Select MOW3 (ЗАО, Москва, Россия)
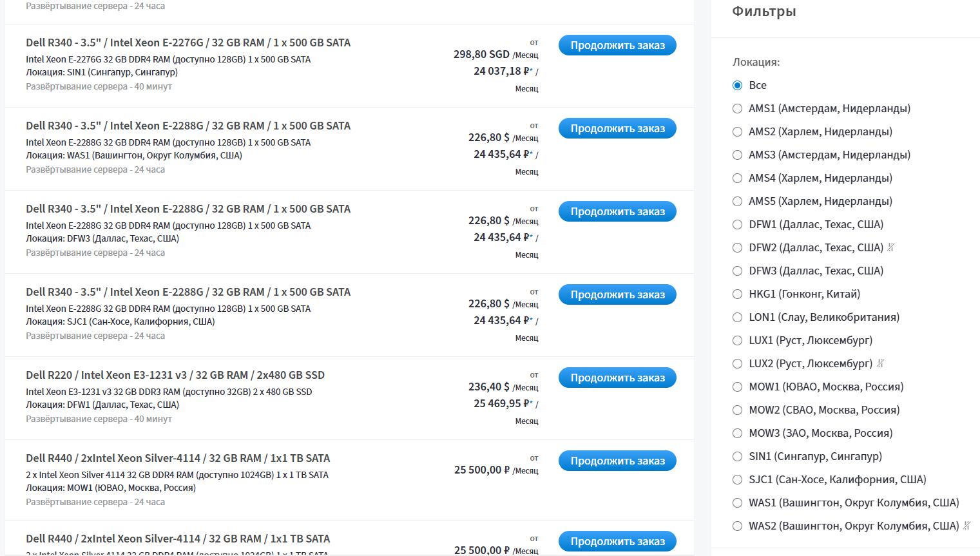The image size is (980, 556). [737, 434]
